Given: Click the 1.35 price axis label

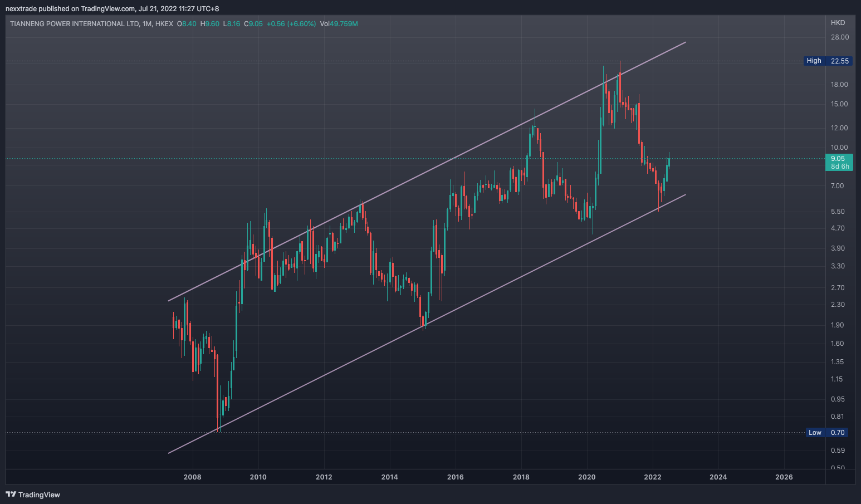Looking at the screenshot, I should coord(838,362).
